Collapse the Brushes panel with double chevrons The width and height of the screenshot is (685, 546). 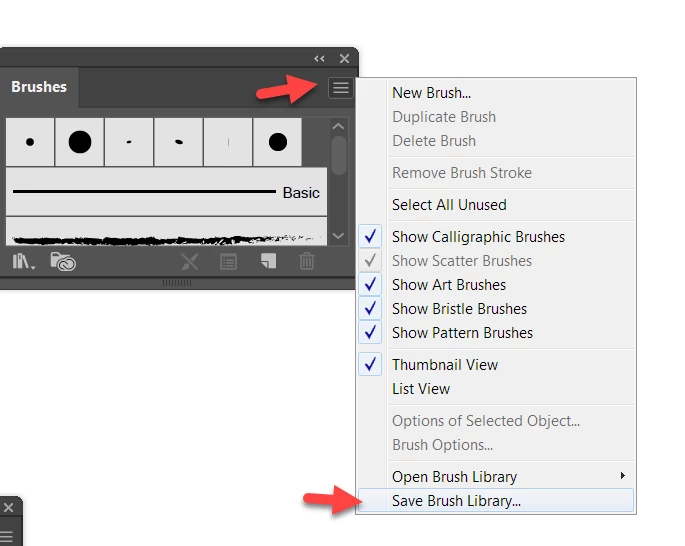coord(319,59)
